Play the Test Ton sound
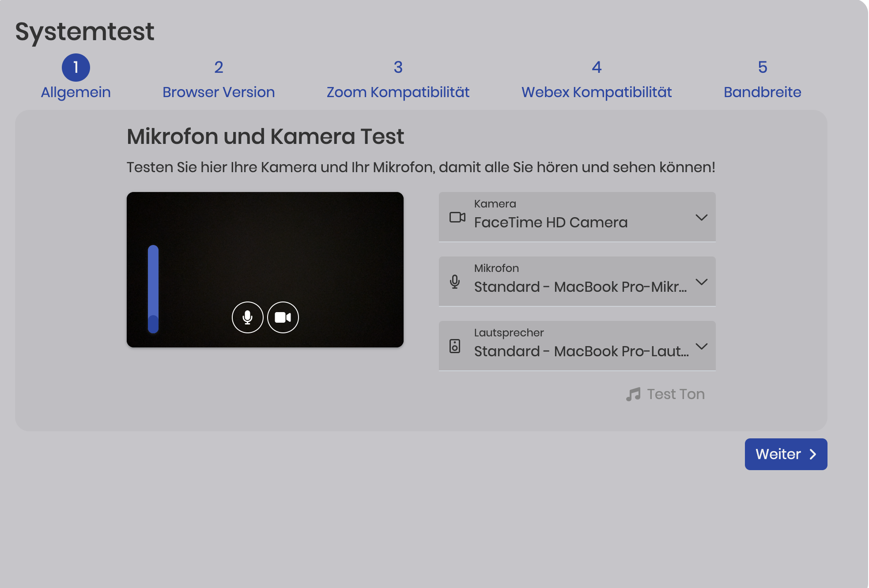This screenshot has width=869, height=588. click(x=665, y=394)
